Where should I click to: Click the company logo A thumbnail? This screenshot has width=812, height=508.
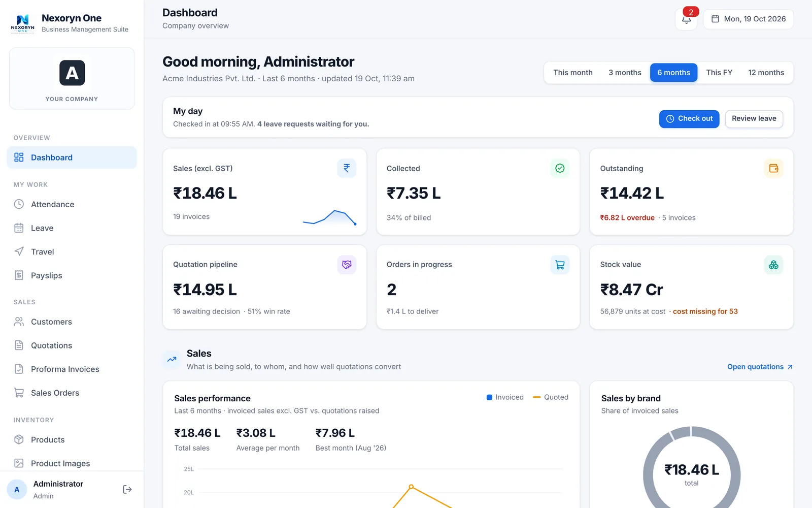72,73
